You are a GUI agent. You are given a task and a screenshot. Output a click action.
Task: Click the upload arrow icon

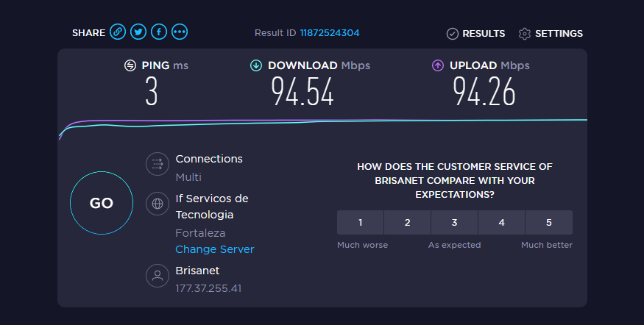pos(438,65)
